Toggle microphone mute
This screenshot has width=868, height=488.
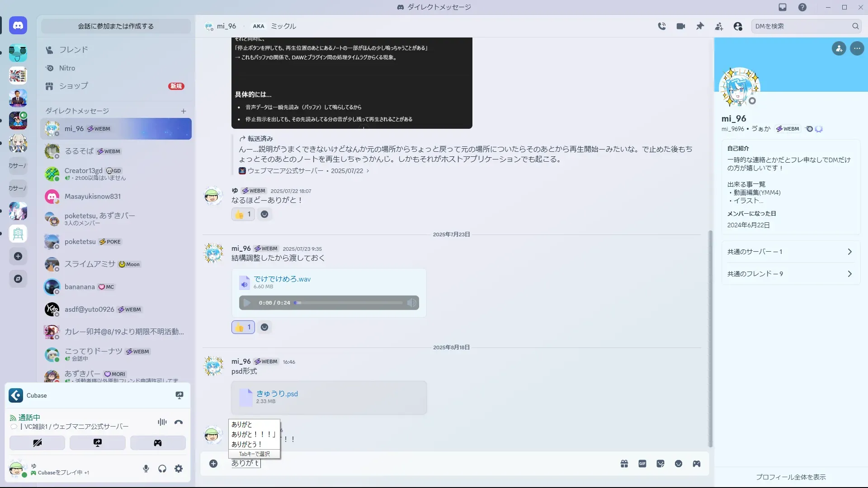click(x=146, y=469)
